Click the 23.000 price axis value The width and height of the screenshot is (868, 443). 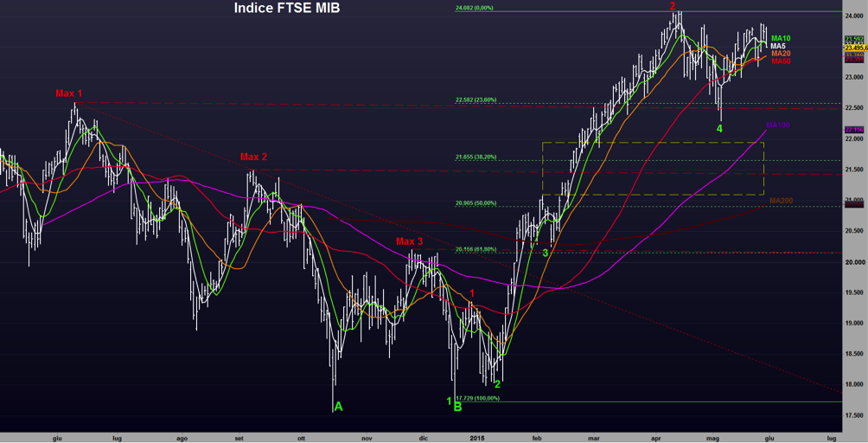pos(853,78)
